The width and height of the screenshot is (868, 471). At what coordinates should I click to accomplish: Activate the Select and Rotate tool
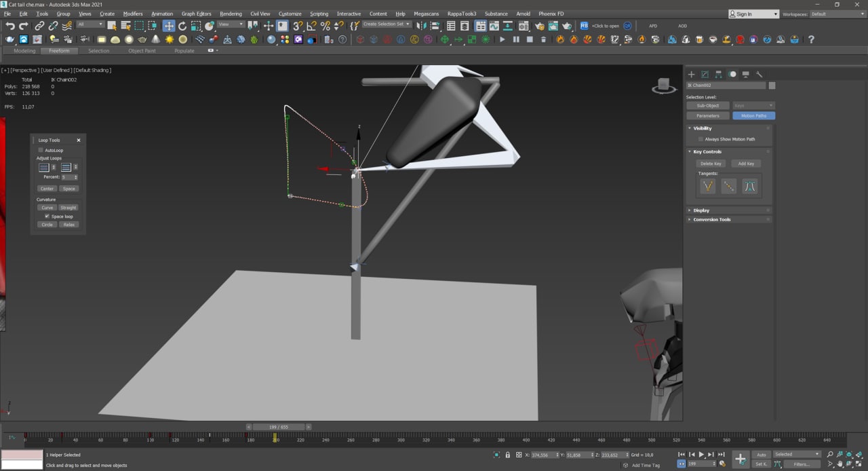(x=182, y=26)
